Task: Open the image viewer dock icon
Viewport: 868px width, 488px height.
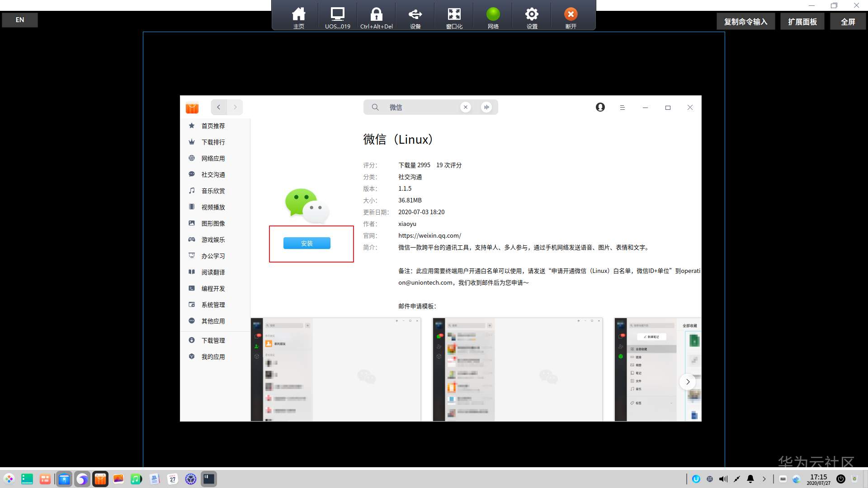Action: click(x=118, y=479)
